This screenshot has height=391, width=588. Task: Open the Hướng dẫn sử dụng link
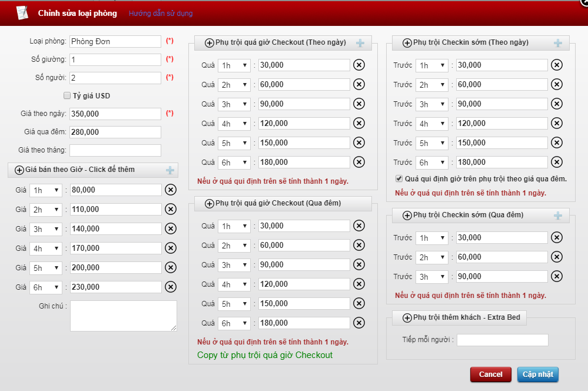(x=161, y=14)
